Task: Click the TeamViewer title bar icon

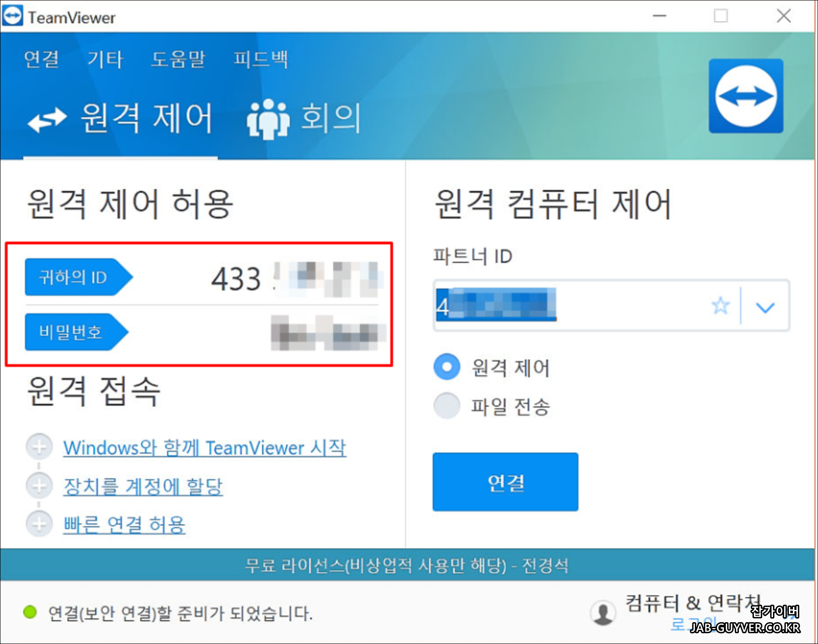Action: tap(13, 16)
